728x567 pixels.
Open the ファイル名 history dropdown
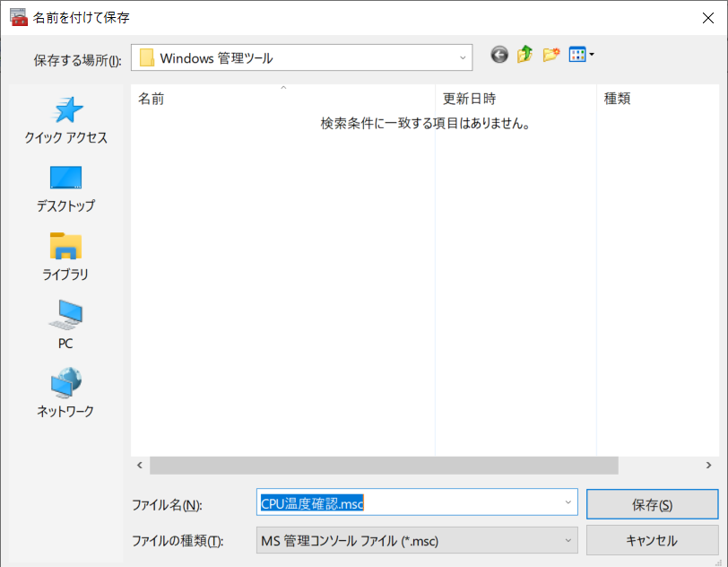point(566,502)
